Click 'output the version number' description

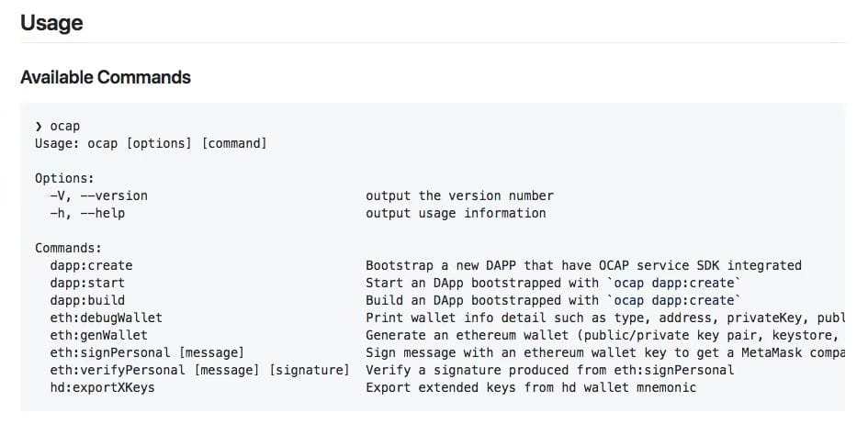click(459, 195)
